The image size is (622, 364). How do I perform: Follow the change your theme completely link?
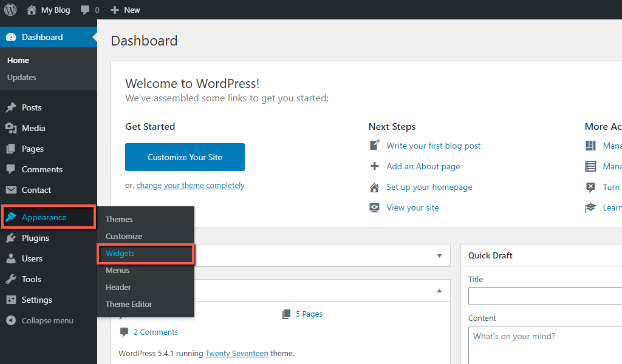pos(190,185)
